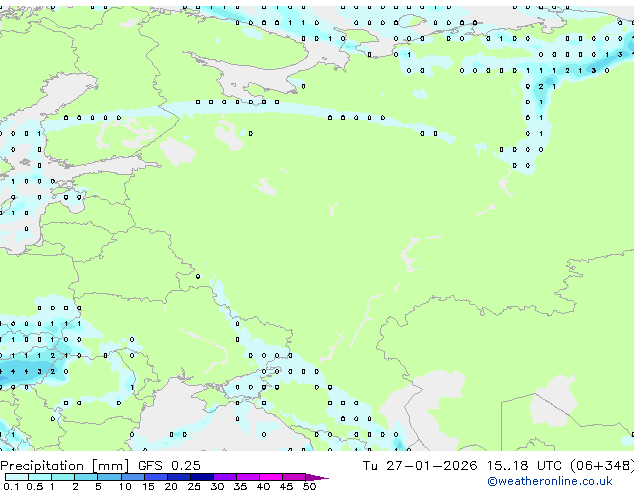Click the 10 to 15 mm legend swatch
Viewport: 634px width, 490px height.
[133, 477]
